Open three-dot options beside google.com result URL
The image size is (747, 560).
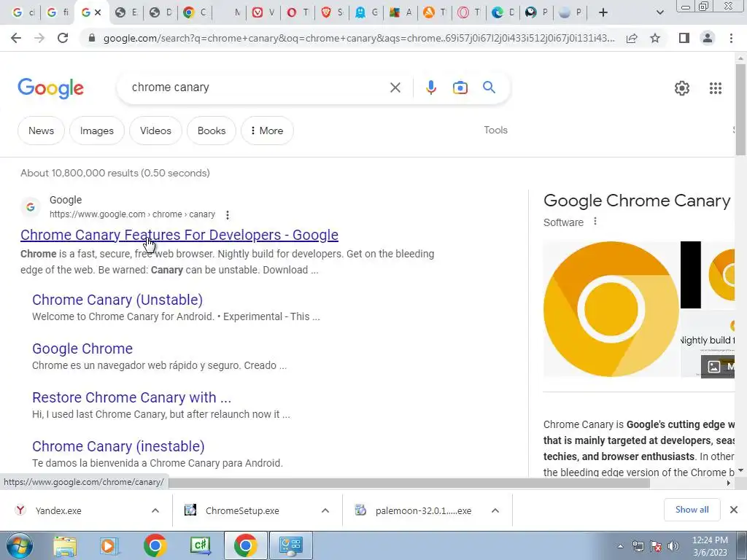[x=228, y=215]
